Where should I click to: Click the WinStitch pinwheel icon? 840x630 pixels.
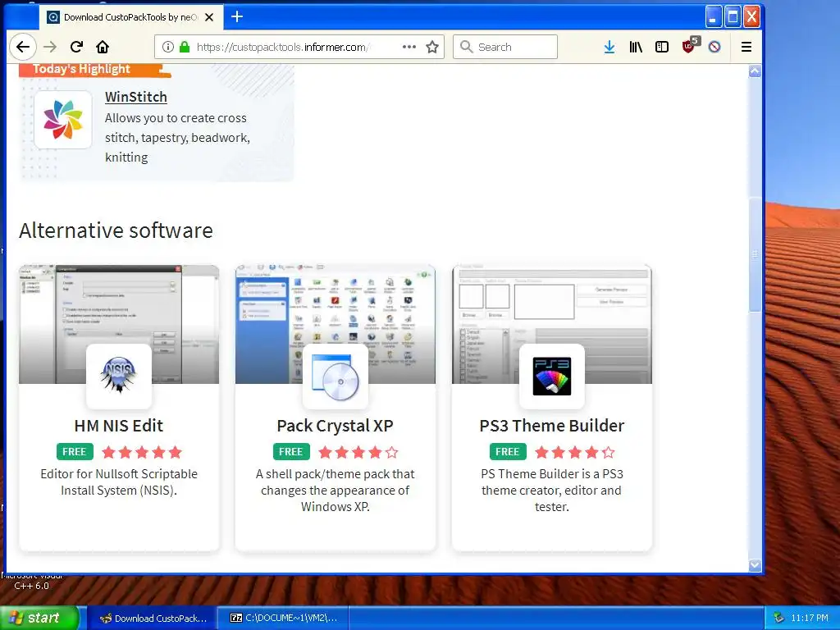pyautogui.click(x=63, y=120)
